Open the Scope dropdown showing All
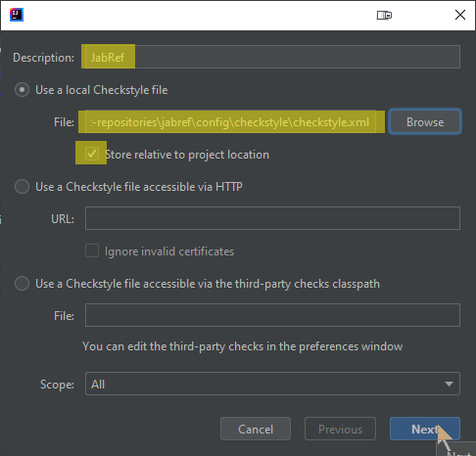This screenshot has height=456, width=476. click(272, 384)
